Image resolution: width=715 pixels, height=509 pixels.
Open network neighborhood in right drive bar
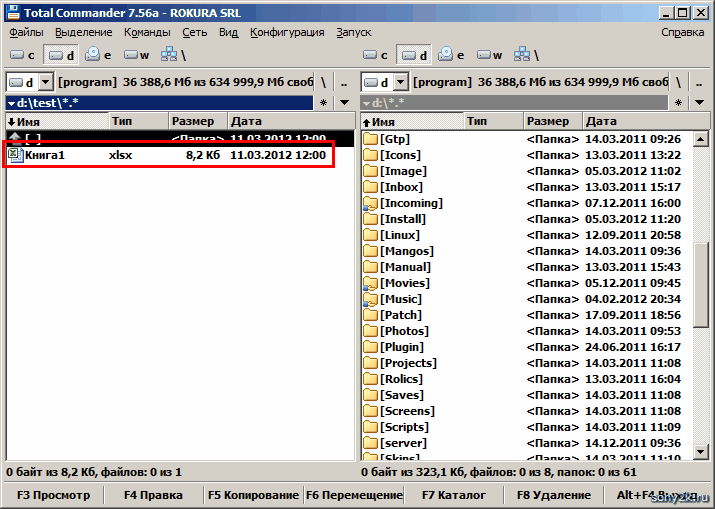(x=526, y=55)
